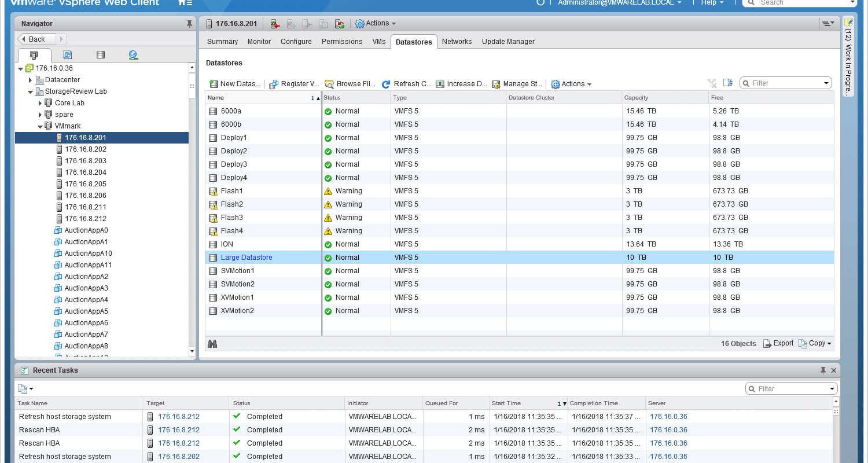This screenshot has height=463, width=868.
Task: Open the Copy dropdown below table
Action: [815, 343]
